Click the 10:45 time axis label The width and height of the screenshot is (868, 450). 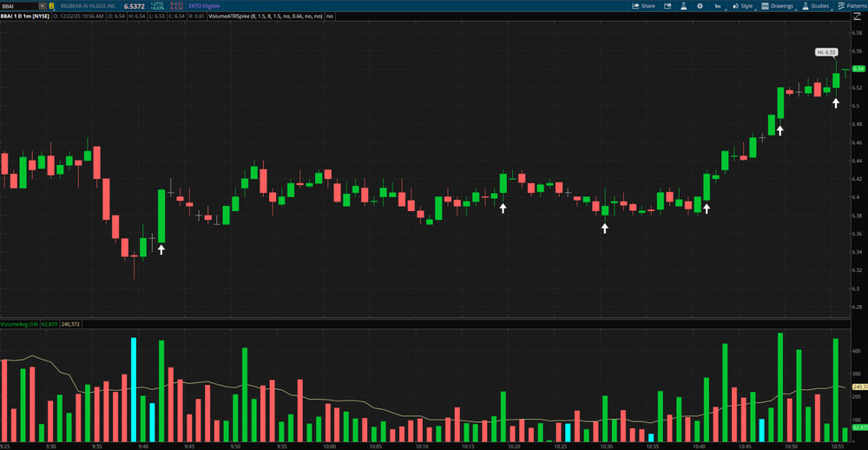745,446
